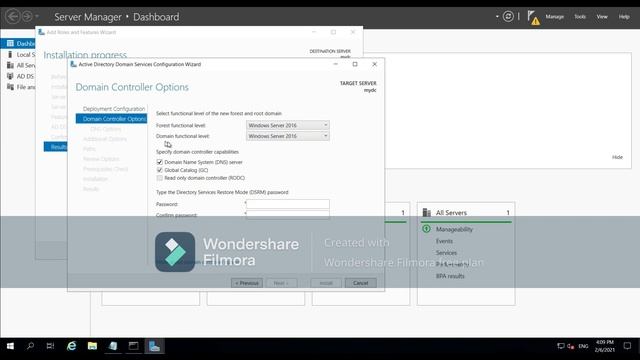Open Forest functional level dropdown
This screenshot has height=360, width=640.
click(287, 125)
